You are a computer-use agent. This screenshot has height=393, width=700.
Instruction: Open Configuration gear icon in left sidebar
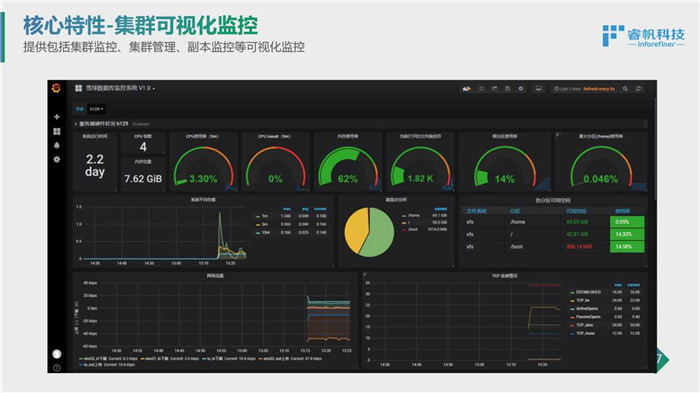[x=57, y=159]
